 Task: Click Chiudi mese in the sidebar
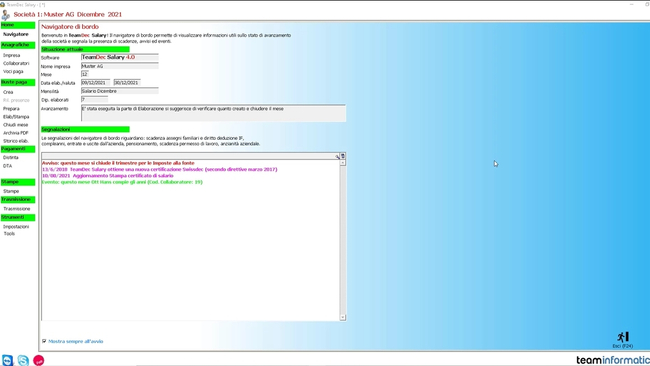[16, 125]
